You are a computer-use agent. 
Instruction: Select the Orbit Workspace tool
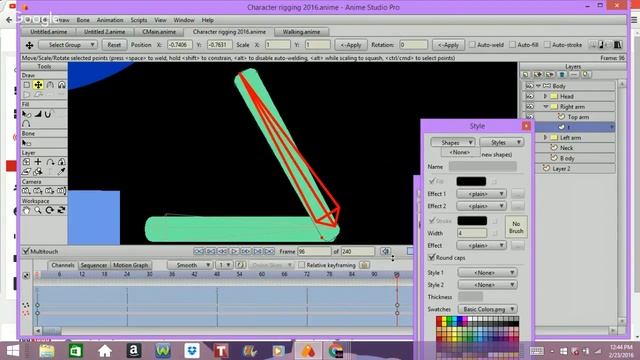61,210
